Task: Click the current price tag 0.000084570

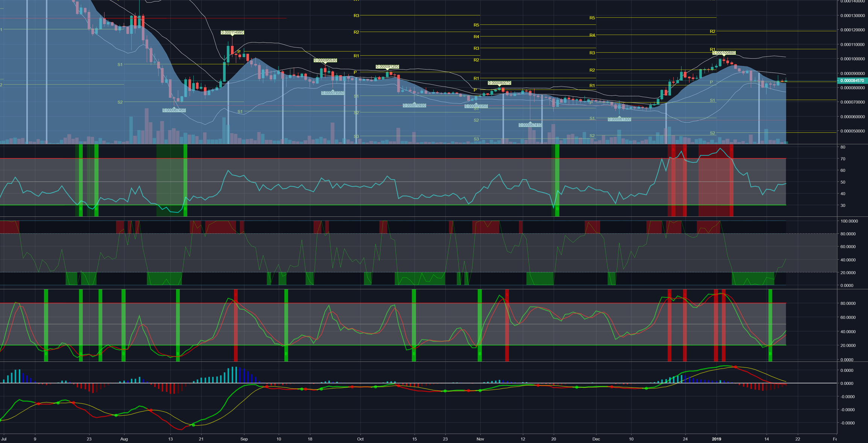Action: pyautogui.click(x=852, y=81)
